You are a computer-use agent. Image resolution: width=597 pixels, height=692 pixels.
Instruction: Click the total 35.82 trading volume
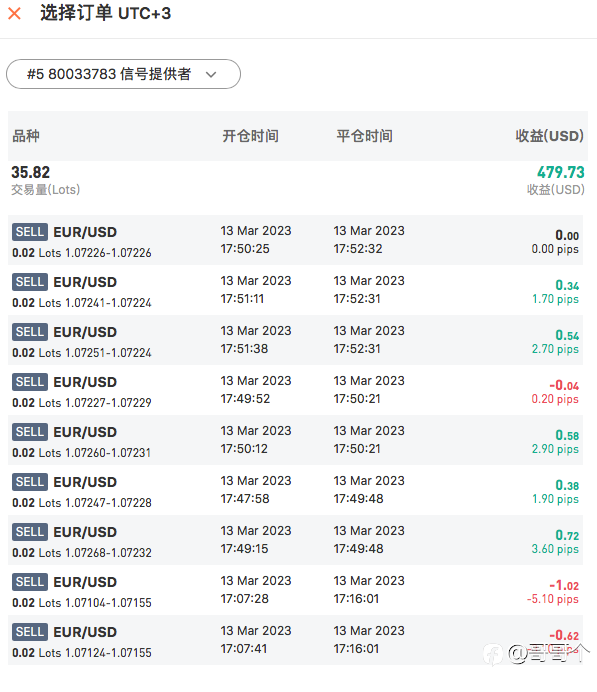tap(30, 172)
